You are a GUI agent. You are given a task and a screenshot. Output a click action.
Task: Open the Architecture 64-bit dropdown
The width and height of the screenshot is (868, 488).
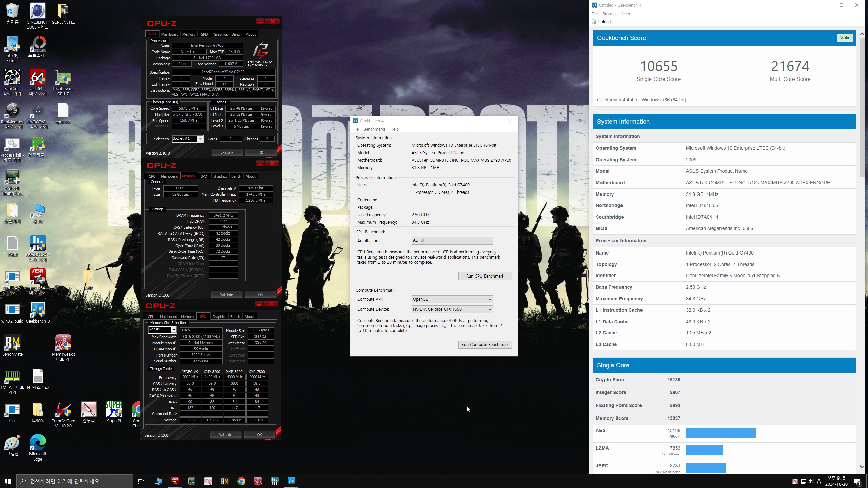[452, 241]
